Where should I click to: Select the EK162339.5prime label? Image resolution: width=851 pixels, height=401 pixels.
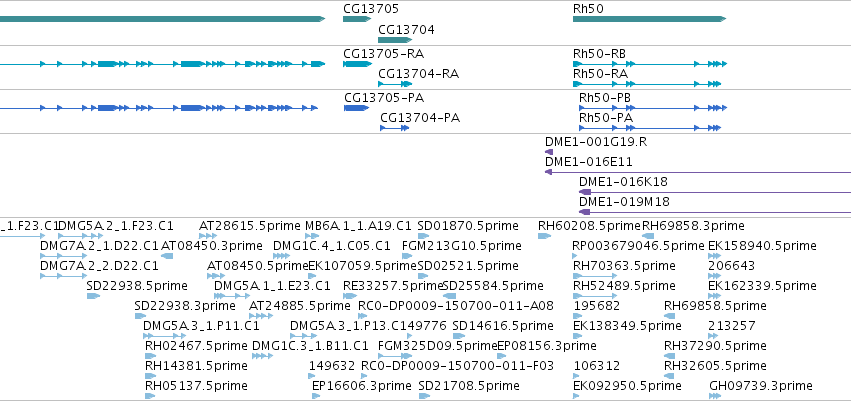click(763, 285)
